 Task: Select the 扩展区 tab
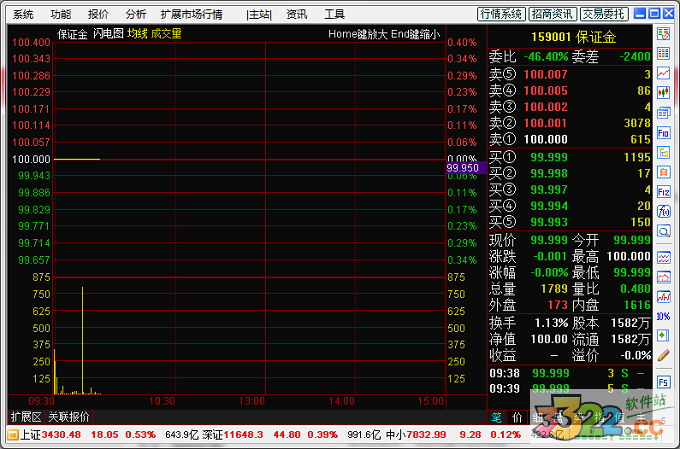click(26, 417)
